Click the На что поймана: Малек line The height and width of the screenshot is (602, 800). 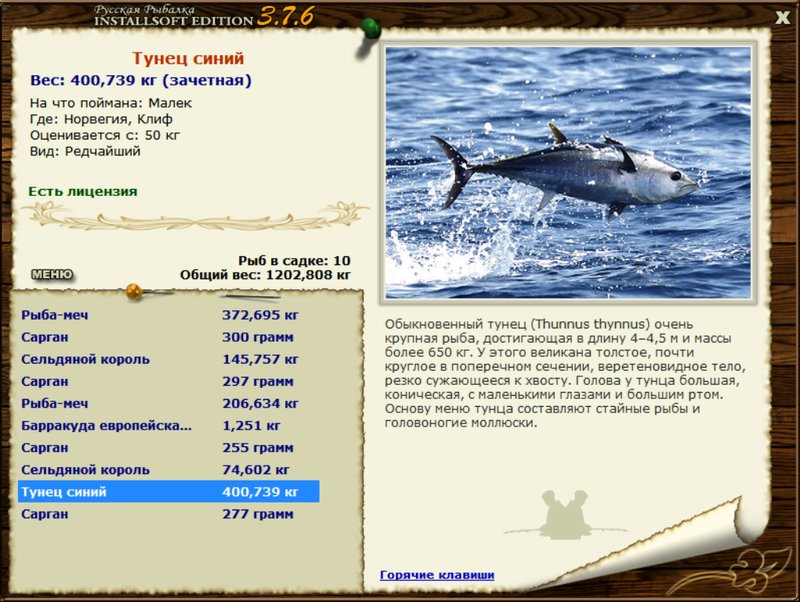pos(111,103)
